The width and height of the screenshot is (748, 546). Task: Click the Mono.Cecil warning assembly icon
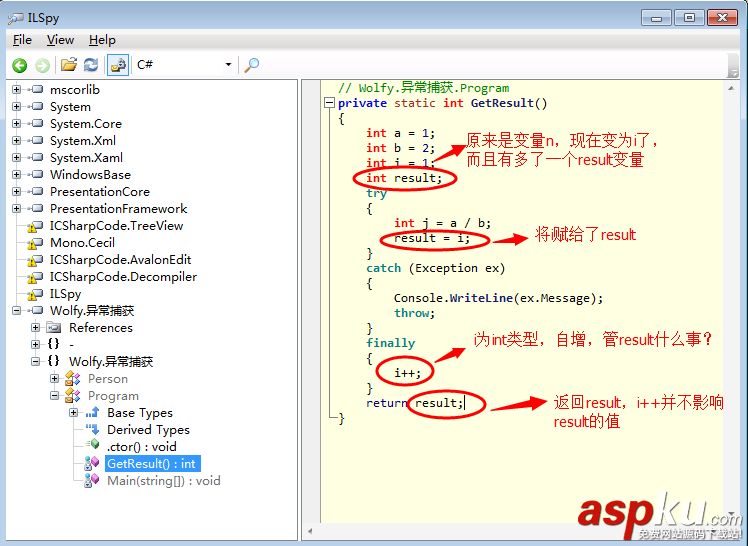pyautogui.click(x=35, y=243)
